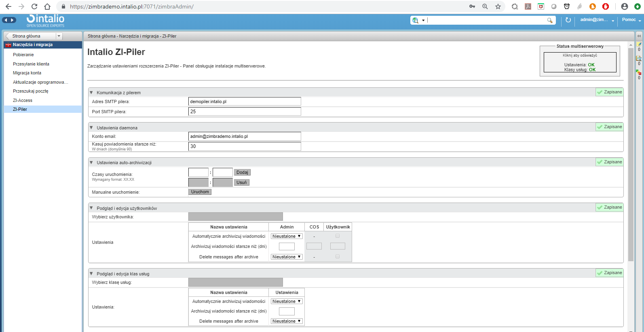Open the Adobe Acrobat PDF extension
644x332 pixels.
(x=528, y=6)
